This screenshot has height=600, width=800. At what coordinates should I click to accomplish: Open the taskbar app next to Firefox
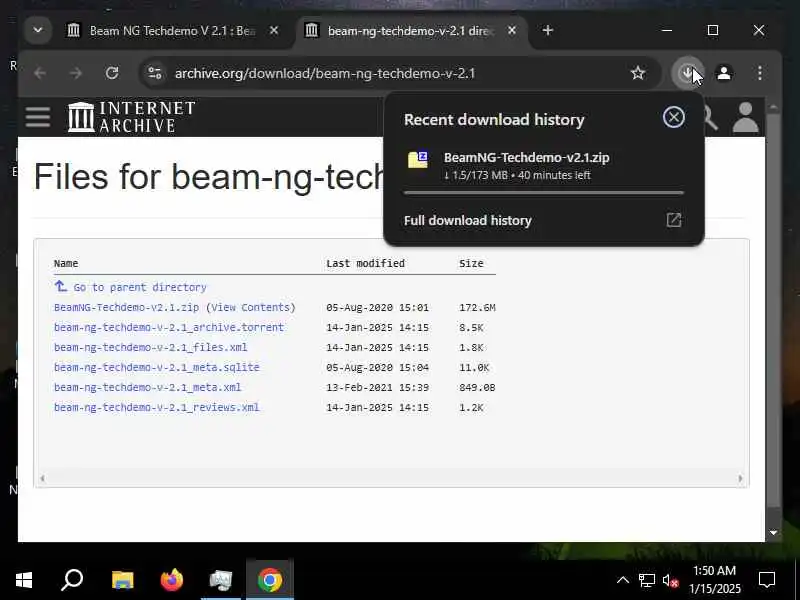tap(221, 580)
